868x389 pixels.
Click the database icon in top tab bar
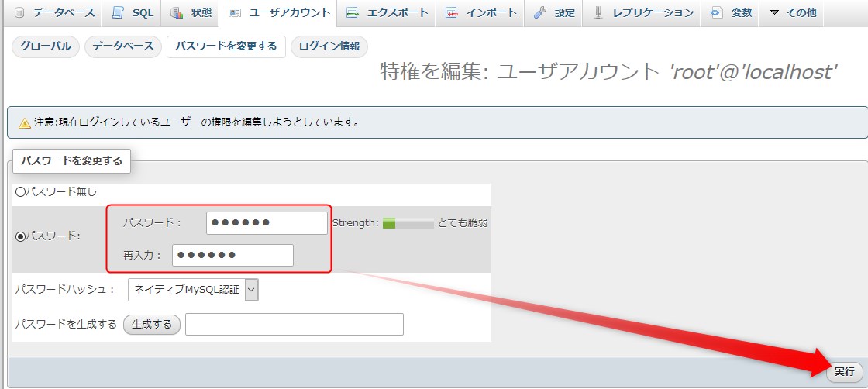tap(19, 12)
